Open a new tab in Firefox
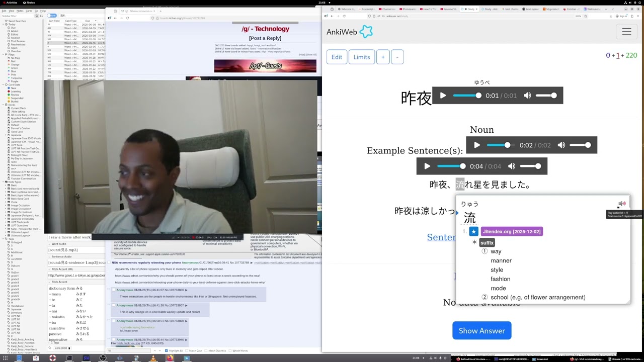The height and width of the screenshot is (362, 644). (606, 9)
